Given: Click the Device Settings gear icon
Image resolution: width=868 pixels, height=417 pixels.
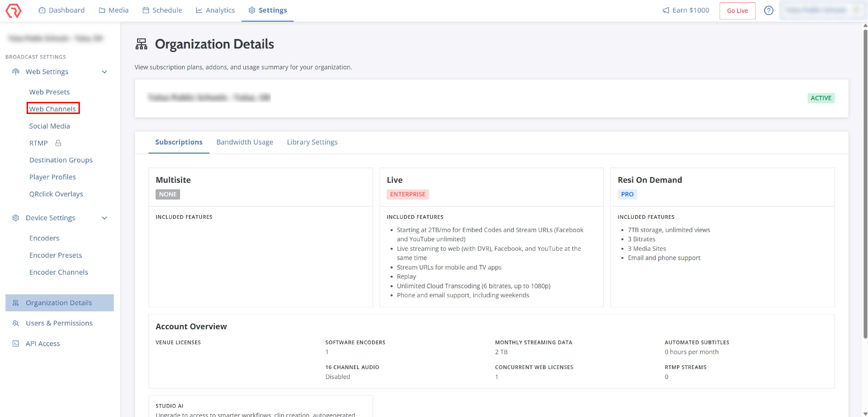Looking at the screenshot, I should (16, 218).
